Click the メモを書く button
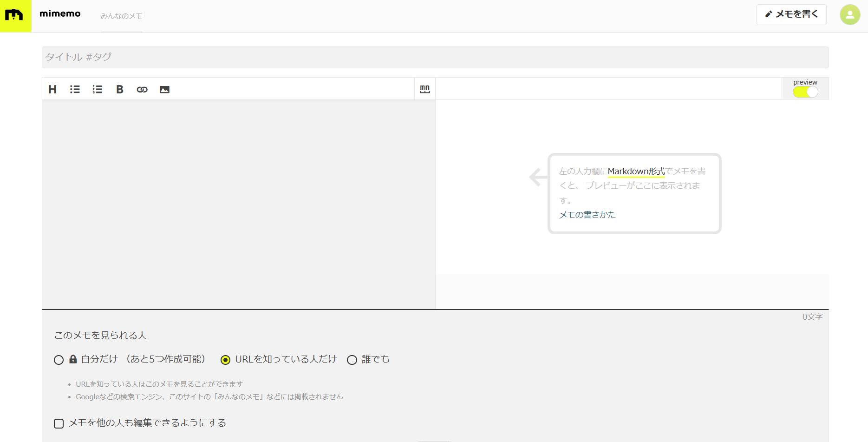Viewport: 868px width, 442px height. coord(791,14)
